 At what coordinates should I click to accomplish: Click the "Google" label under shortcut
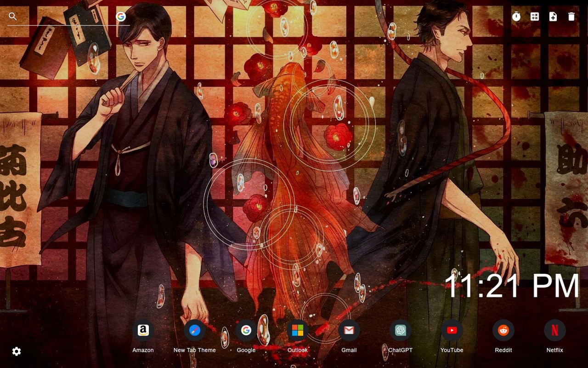246,350
